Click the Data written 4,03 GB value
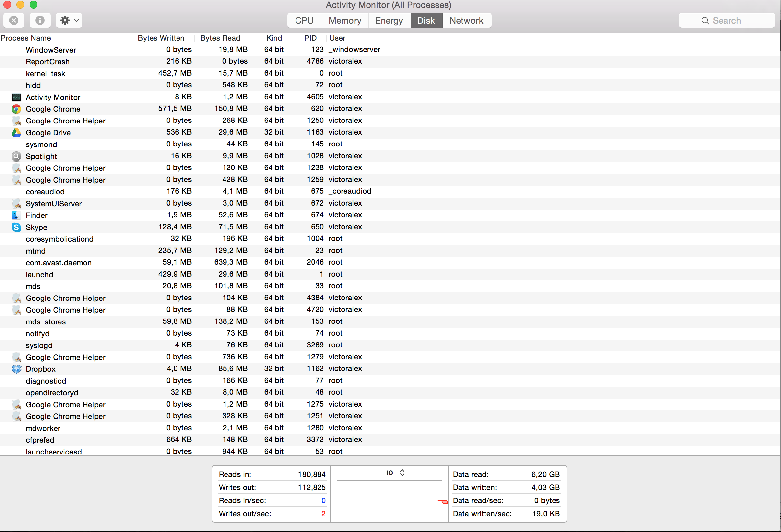Image resolution: width=781 pixels, height=532 pixels. (545, 487)
